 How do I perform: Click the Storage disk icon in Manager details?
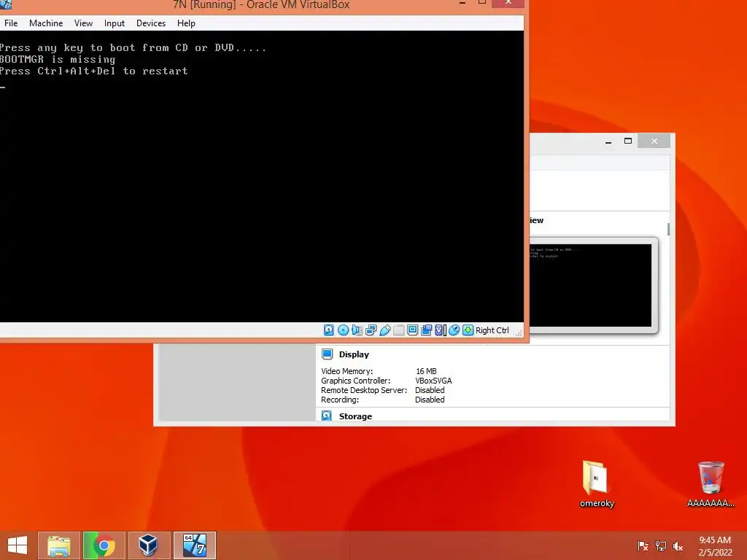click(x=326, y=416)
